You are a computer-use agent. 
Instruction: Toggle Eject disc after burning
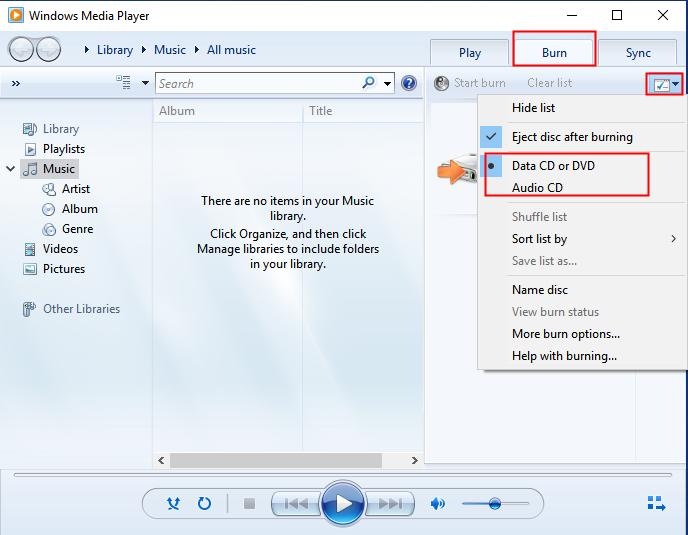(x=572, y=137)
